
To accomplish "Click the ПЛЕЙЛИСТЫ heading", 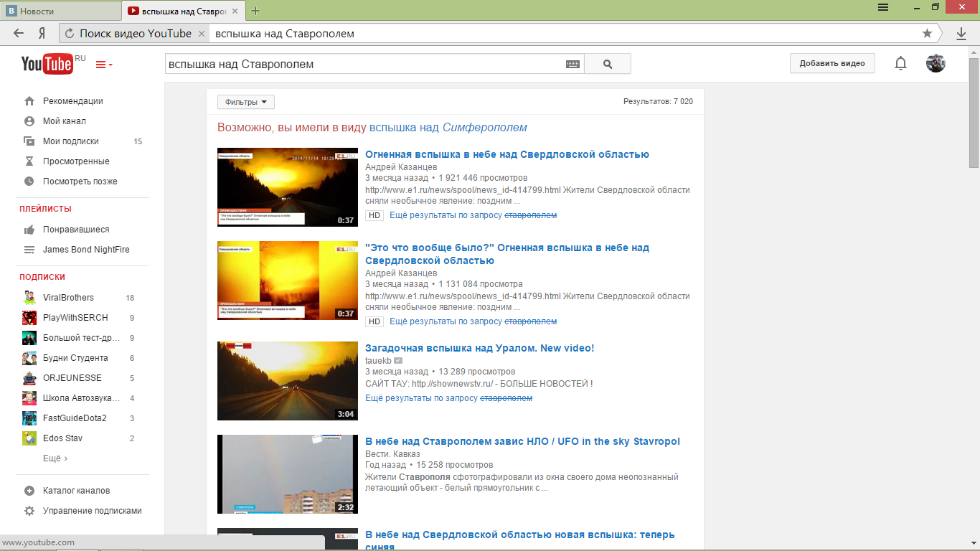I will (45, 209).
